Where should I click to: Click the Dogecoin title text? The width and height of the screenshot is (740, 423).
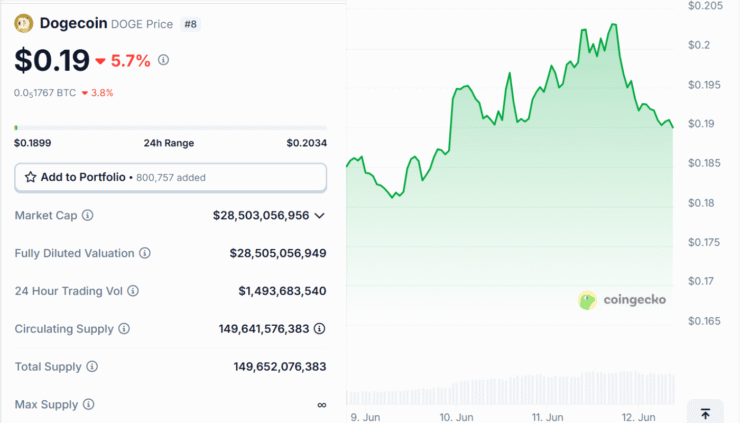point(73,23)
